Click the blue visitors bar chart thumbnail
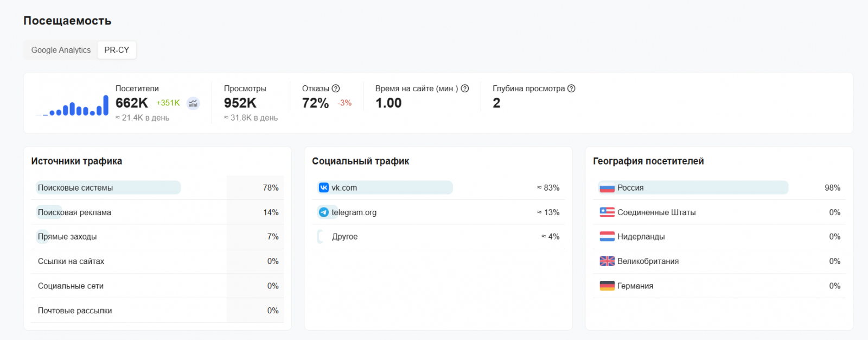Image resolution: width=868 pixels, height=340 pixels. point(73,107)
